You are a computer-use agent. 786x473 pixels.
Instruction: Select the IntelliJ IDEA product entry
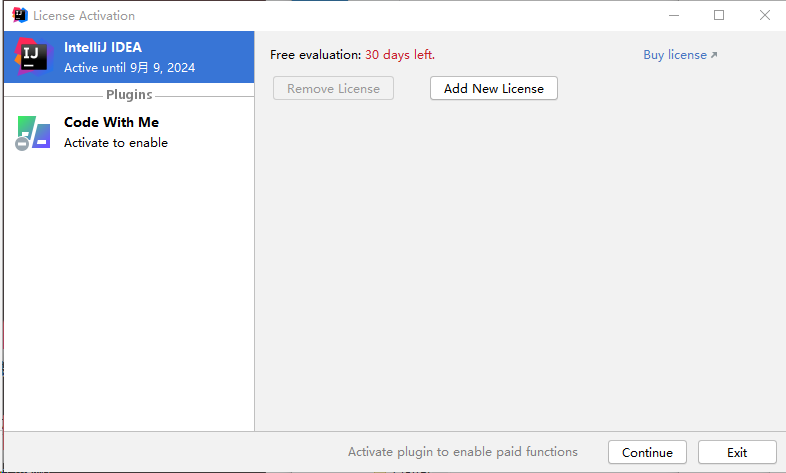[129, 57]
